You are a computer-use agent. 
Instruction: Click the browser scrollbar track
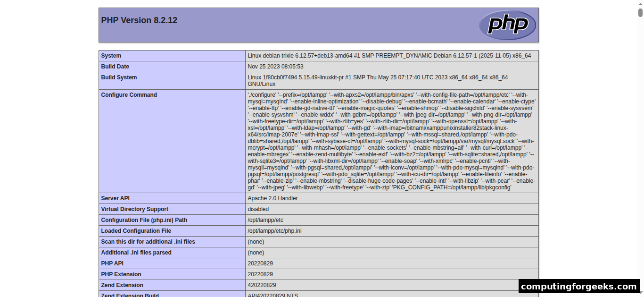640,142
